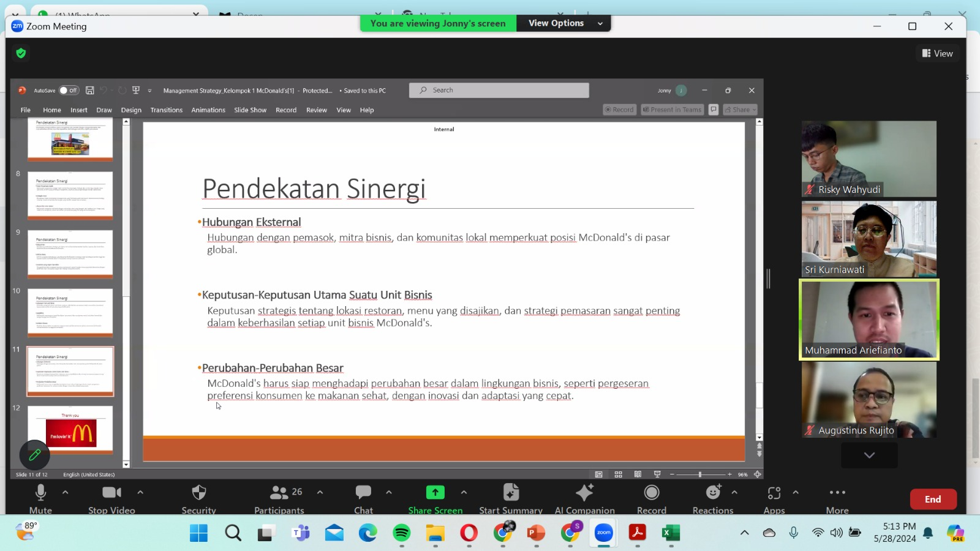
Task: Open Zoom Security options
Action: [199, 499]
